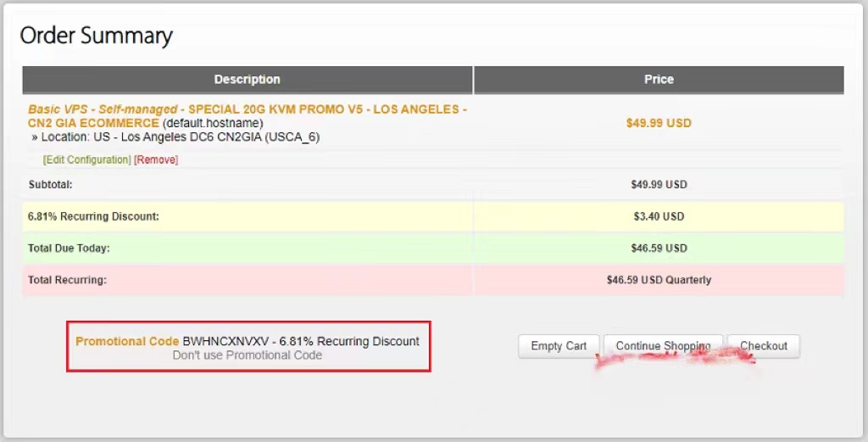
Task: Empty the cart using Empty Cart button
Action: 559,346
